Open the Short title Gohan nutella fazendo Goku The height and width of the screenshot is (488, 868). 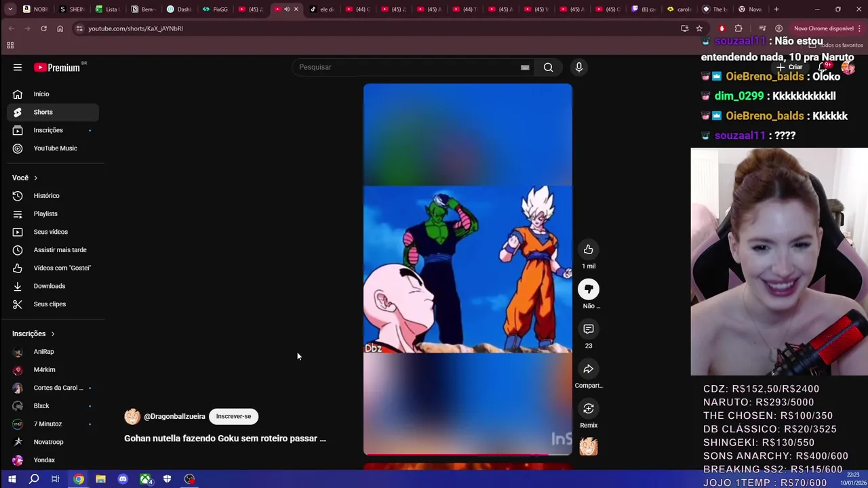[x=225, y=439]
